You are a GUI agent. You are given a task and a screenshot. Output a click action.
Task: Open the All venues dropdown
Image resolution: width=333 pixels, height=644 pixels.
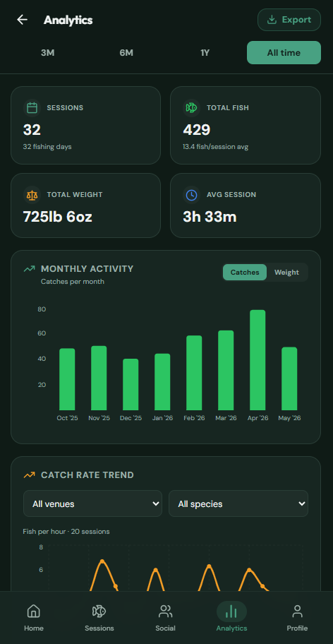(92, 503)
